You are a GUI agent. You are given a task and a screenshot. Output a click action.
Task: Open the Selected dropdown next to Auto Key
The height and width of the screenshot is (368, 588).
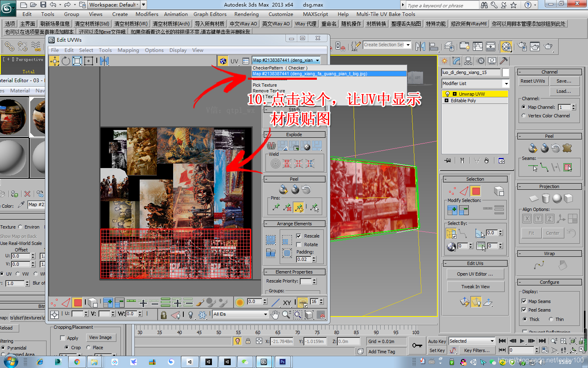[x=472, y=341]
